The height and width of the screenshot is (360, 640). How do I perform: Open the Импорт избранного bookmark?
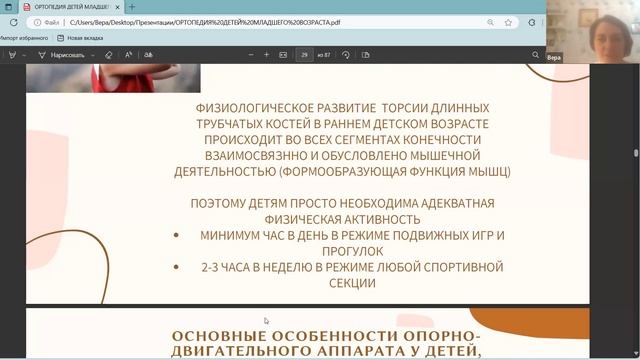tap(24, 38)
